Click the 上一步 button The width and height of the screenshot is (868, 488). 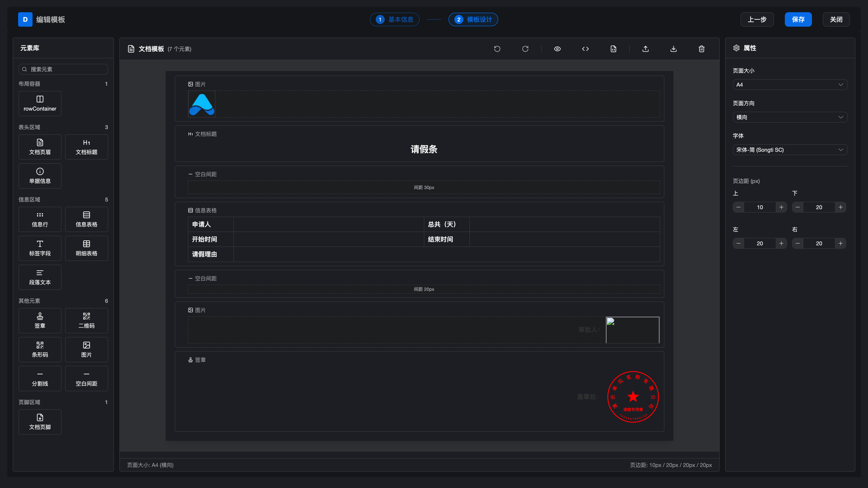[x=757, y=19]
